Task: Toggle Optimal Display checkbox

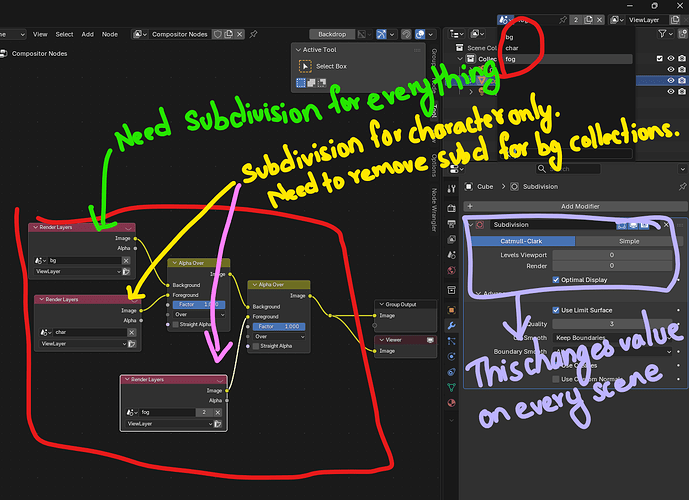Action: pos(556,280)
